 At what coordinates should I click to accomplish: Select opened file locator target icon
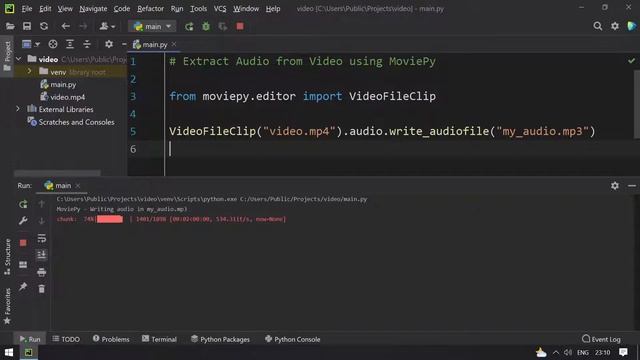click(53, 44)
